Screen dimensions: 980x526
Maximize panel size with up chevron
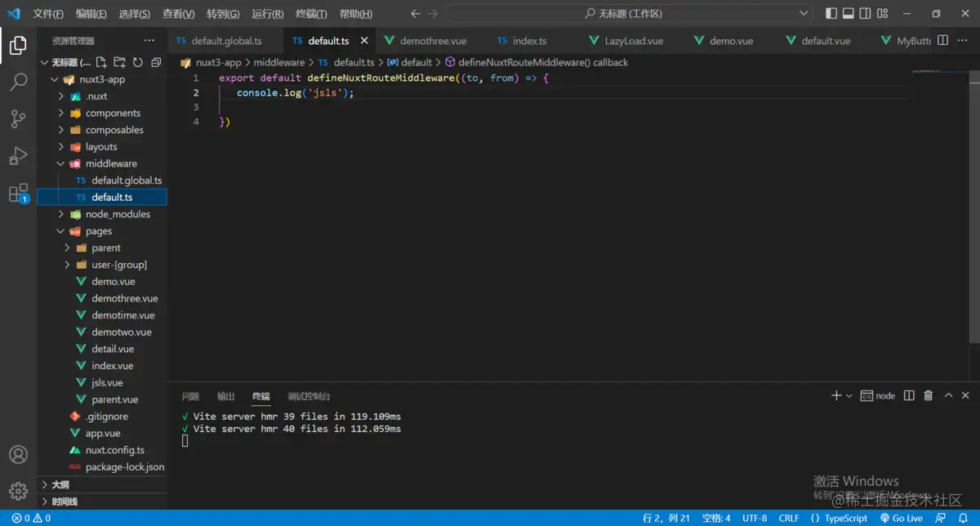coord(948,395)
